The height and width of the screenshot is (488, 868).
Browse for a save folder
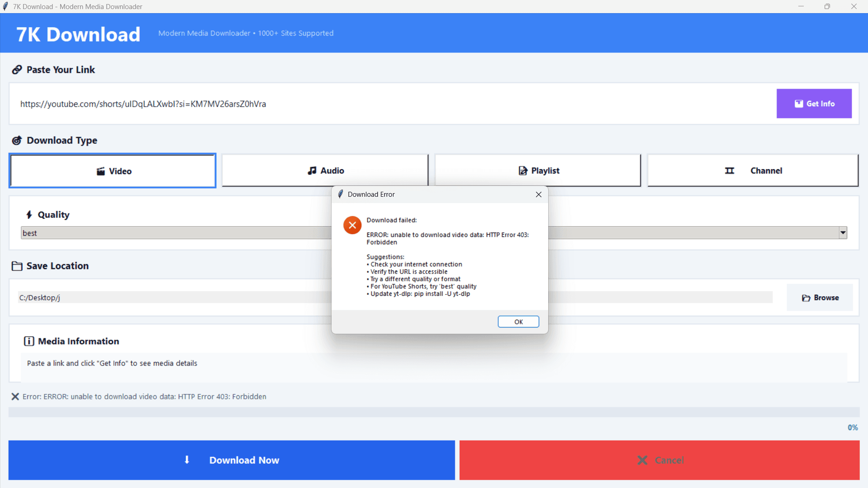click(820, 298)
